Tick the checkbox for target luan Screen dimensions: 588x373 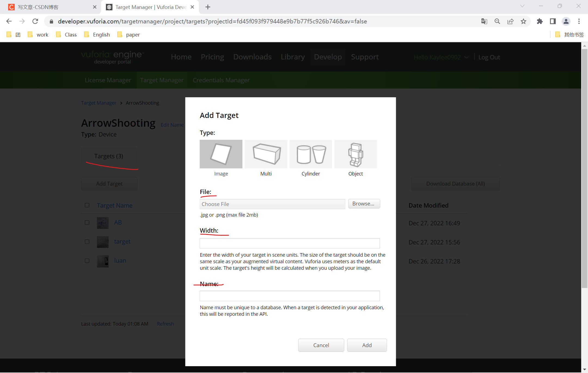[x=87, y=261]
